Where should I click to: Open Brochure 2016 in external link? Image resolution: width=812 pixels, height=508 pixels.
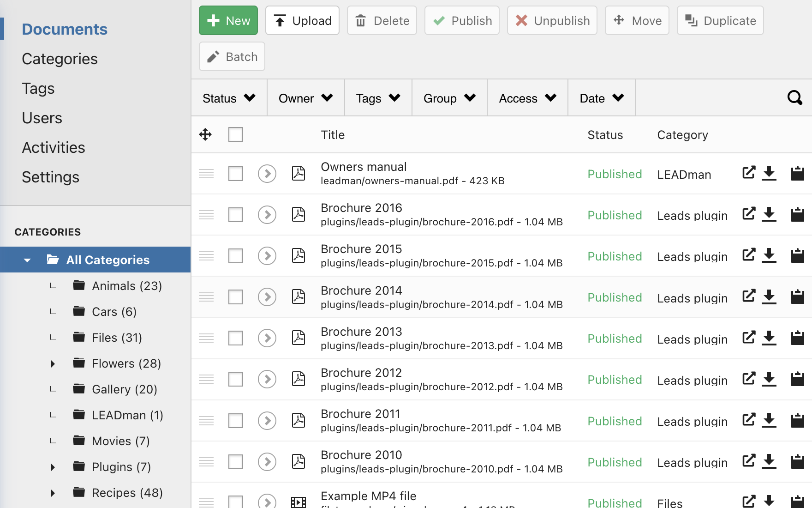[x=748, y=214]
